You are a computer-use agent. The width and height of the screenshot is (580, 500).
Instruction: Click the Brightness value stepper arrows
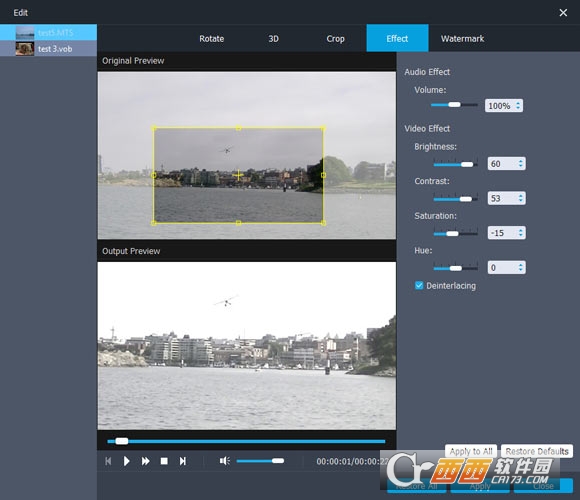click(521, 163)
